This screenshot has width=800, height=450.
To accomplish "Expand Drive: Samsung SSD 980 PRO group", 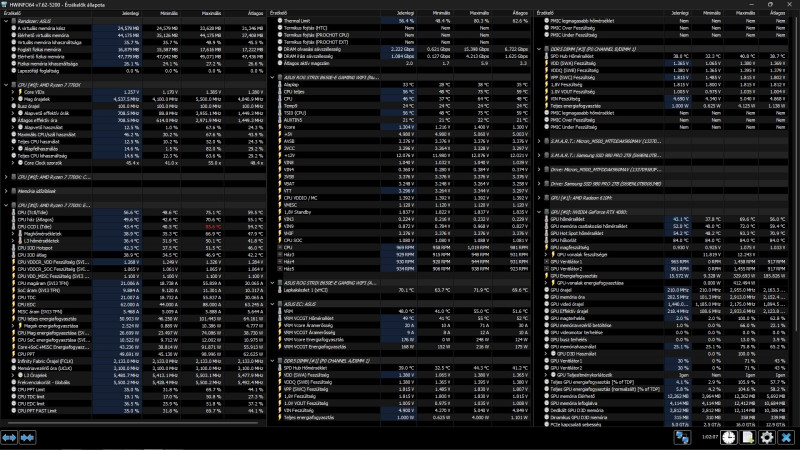I will point(539,184).
